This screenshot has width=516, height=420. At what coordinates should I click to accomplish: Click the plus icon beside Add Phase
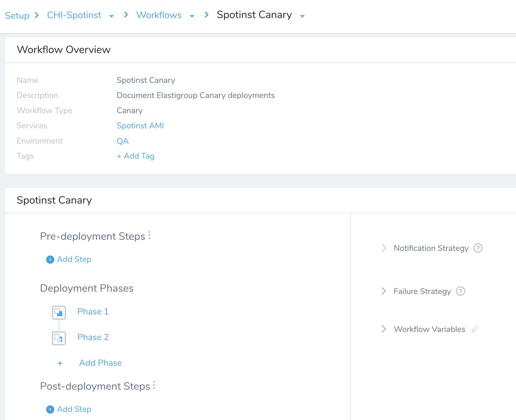click(x=60, y=363)
